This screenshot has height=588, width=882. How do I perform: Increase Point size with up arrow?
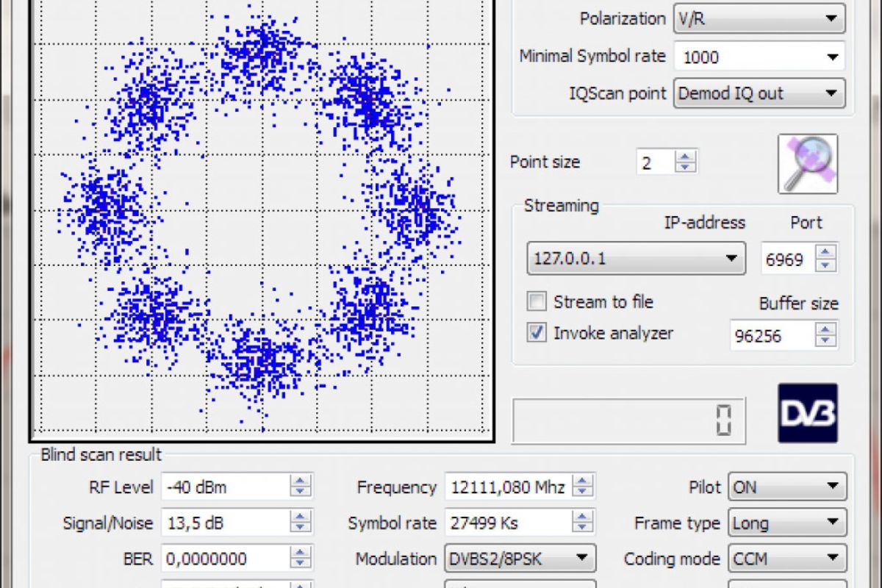click(x=685, y=157)
